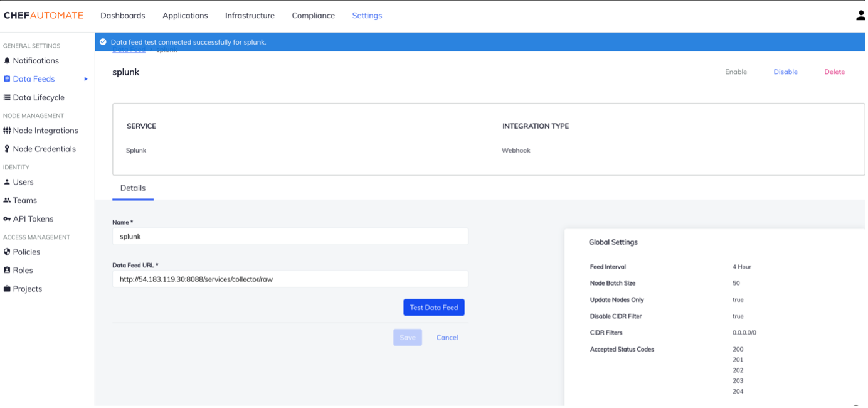Click the bell icon beside Notifications

click(7, 61)
